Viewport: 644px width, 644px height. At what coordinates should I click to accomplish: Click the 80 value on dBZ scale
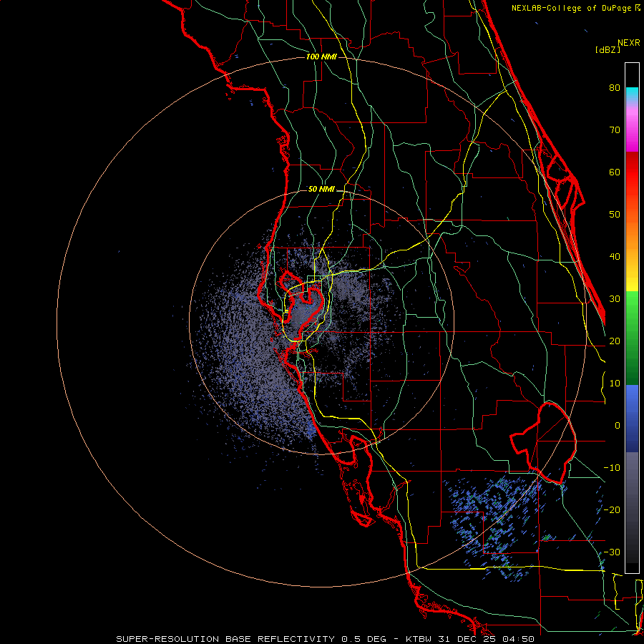click(615, 87)
